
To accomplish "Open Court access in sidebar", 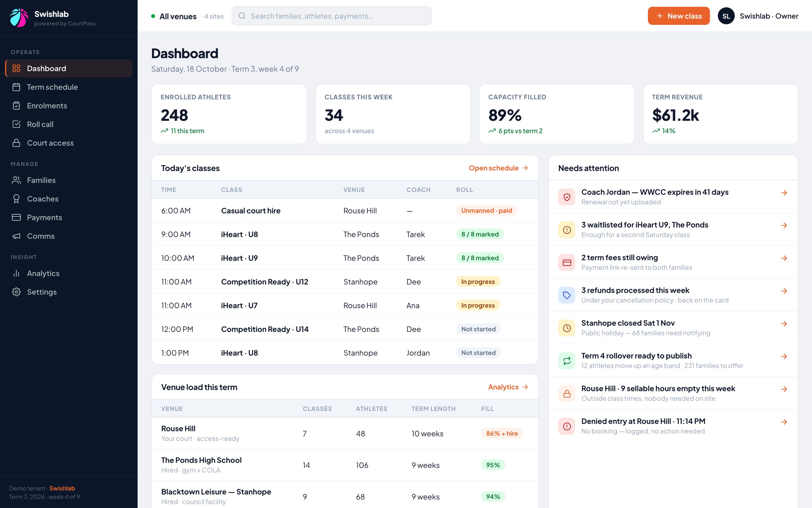I will click(x=69, y=143).
